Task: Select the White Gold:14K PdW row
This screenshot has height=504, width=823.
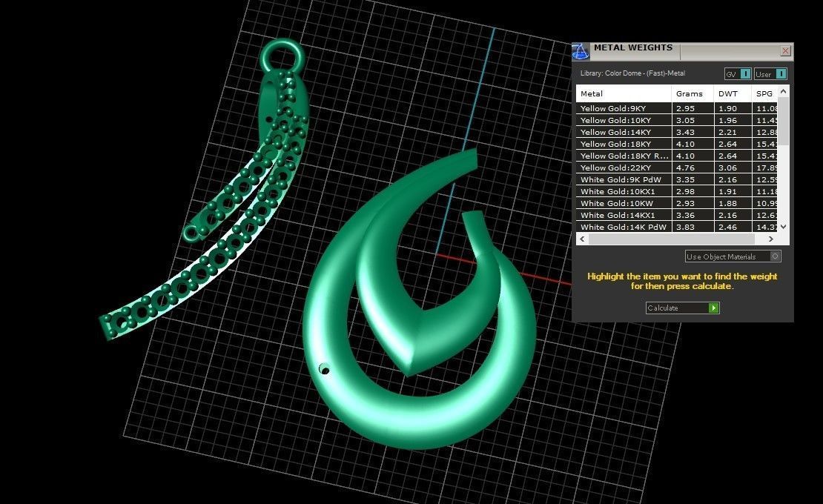Action: [676, 227]
